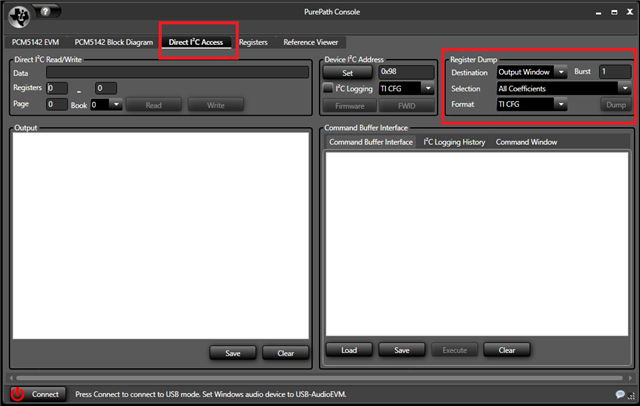Click the Read button
Image resolution: width=640 pixels, height=406 pixels.
coord(153,105)
